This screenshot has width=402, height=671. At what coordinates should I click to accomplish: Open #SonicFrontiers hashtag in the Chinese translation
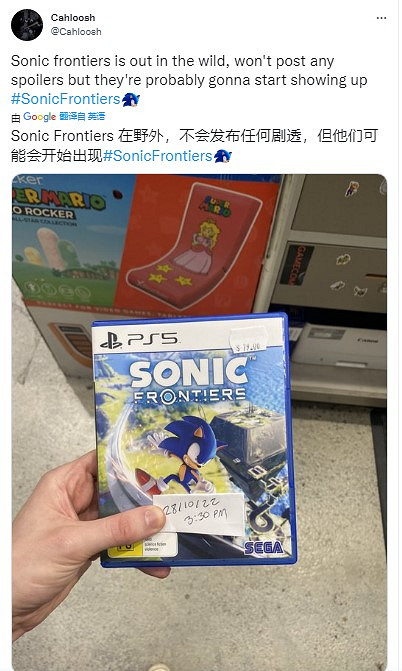(158, 156)
